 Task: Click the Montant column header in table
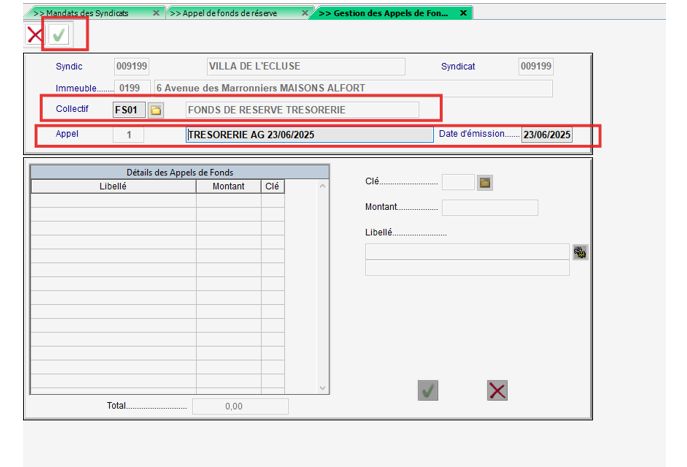coord(228,186)
